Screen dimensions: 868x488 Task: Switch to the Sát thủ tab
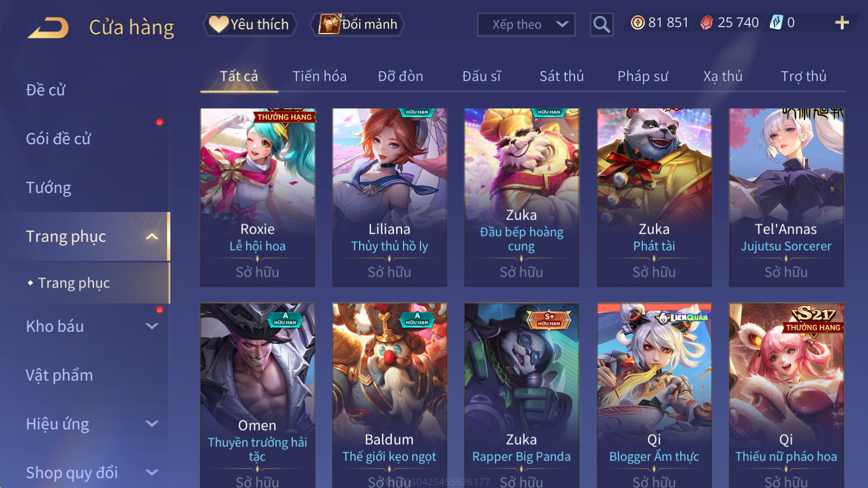click(x=561, y=76)
